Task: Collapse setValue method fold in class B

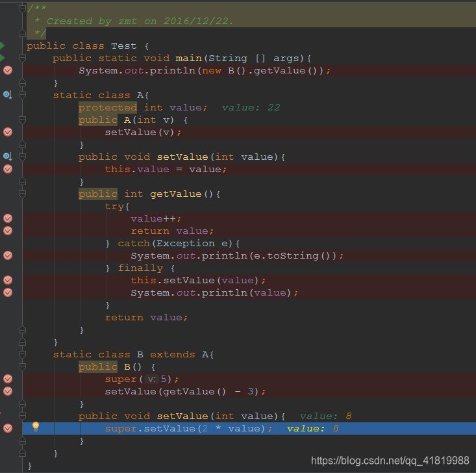Action: click(22, 416)
